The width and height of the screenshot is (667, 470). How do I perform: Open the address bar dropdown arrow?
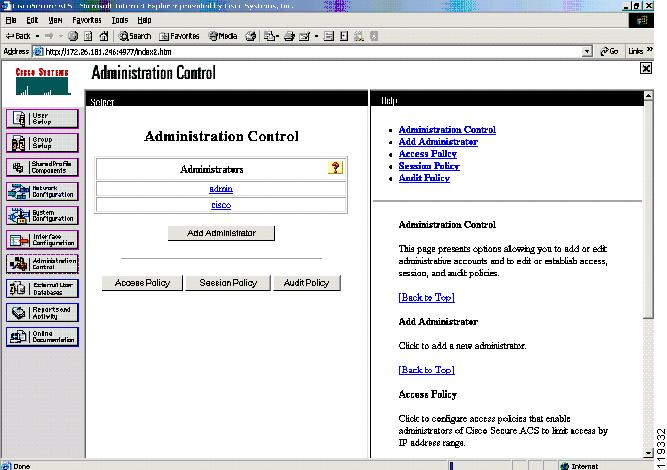(x=587, y=51)
